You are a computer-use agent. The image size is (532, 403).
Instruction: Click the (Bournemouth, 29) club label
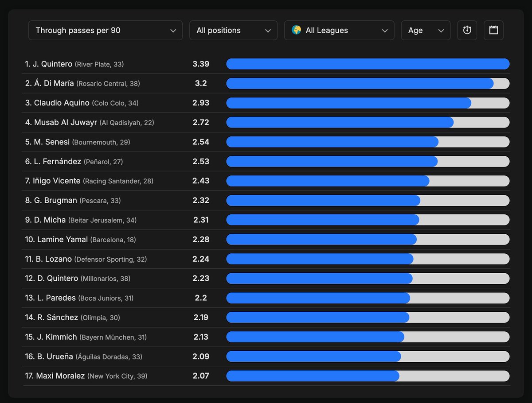[101, 143]
